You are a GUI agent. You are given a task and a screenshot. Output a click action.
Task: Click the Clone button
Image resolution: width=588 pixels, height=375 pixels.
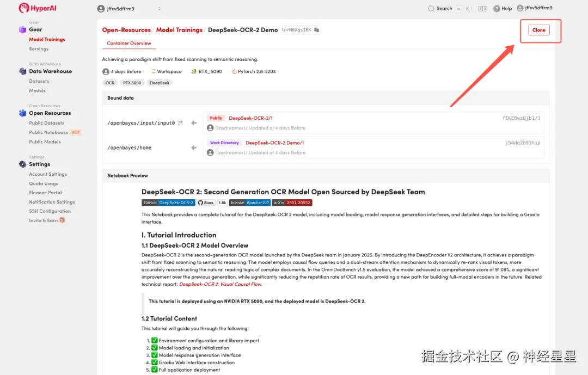539,30
